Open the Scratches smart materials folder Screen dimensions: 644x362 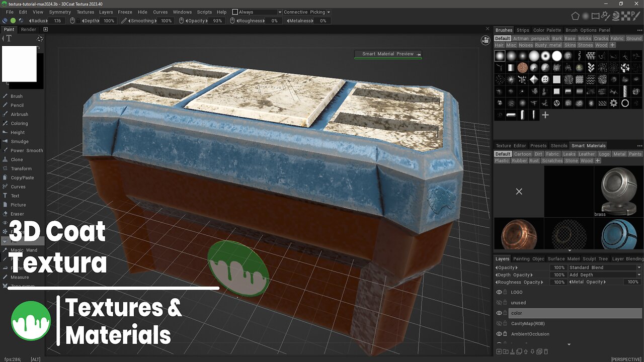point(552,161)
